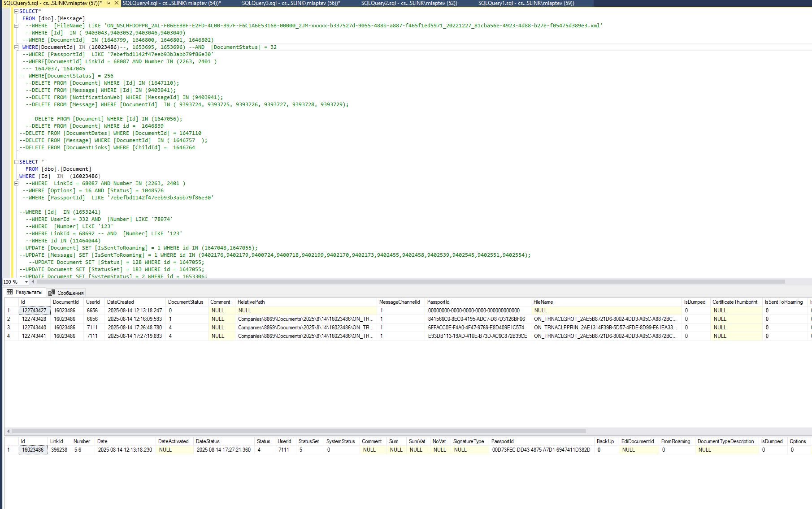Select cell with Id 122743441
The image size is (812, 509).
pos(35,336)
